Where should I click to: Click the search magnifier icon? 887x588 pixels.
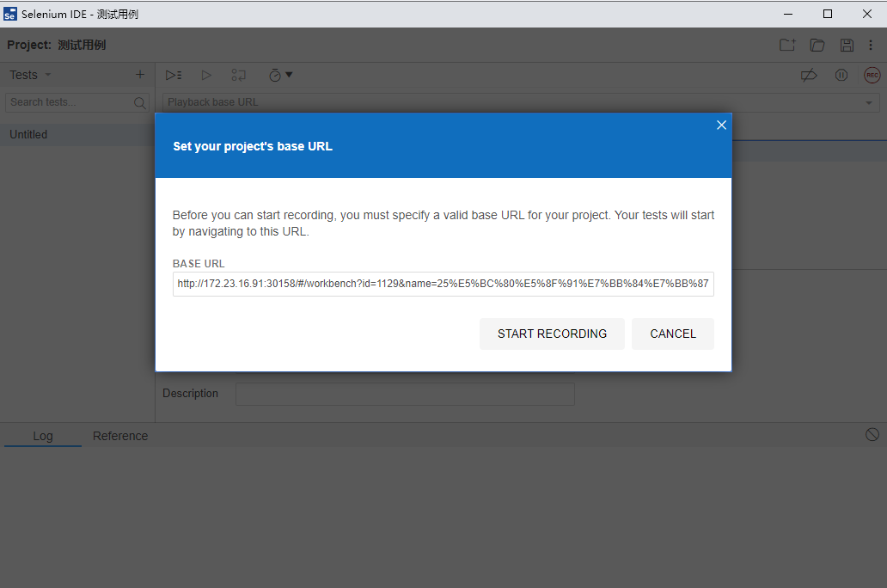pyautogui.click(x=140, y=102)
